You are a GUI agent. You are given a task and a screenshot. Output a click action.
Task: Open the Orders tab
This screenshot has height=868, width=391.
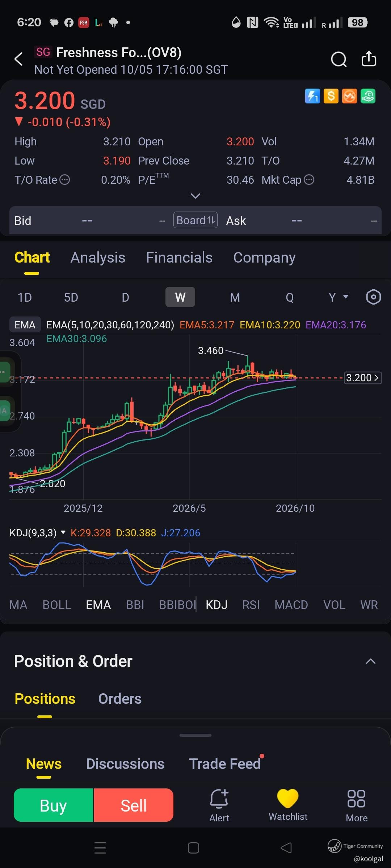(x=120, y=699)
